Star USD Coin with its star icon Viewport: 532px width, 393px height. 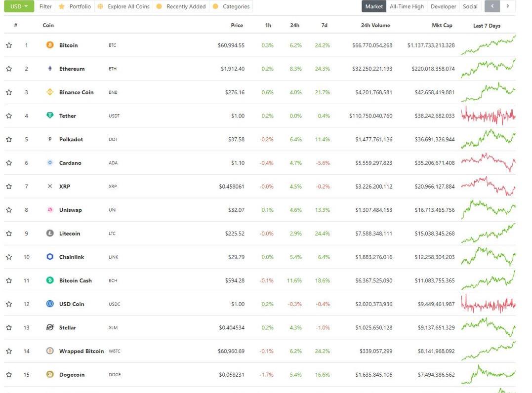[9, 304]
